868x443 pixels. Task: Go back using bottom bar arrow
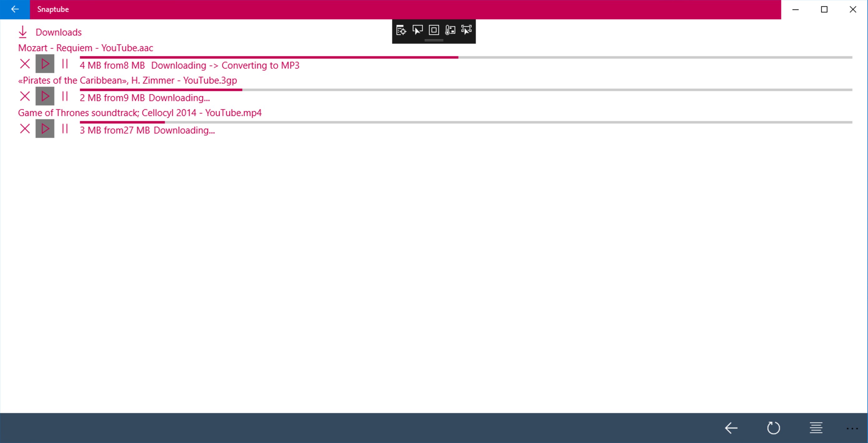(731, 428)
